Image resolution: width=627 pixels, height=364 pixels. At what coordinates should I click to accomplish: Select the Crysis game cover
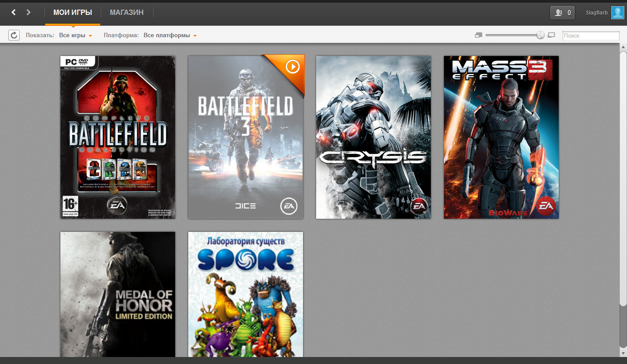373,137
